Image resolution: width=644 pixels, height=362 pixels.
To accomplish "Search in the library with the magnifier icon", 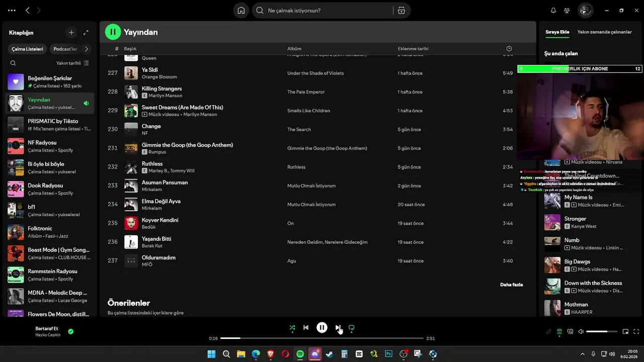I will [x=13, y=63].
